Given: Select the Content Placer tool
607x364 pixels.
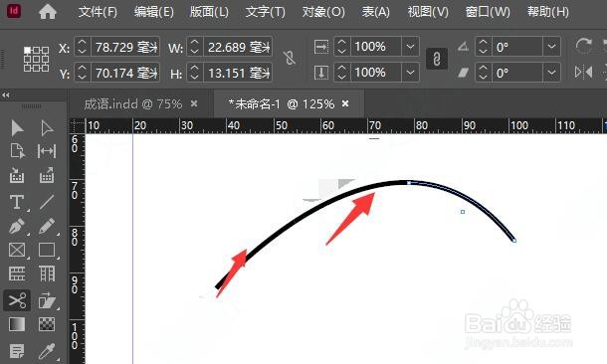Looking at the screenshot, I should (47, 175).
